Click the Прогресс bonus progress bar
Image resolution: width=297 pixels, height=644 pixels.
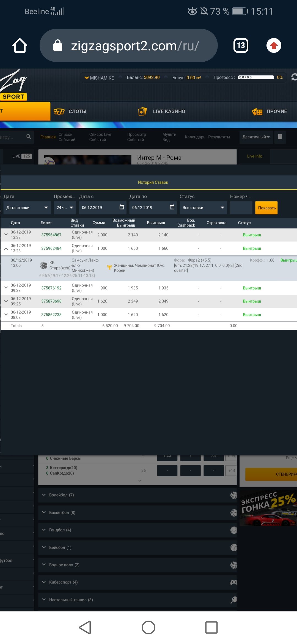[256, 77]
